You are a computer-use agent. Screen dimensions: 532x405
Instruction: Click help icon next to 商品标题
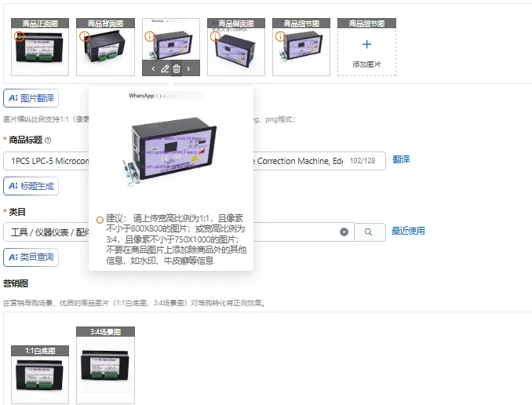click(48, 140)
